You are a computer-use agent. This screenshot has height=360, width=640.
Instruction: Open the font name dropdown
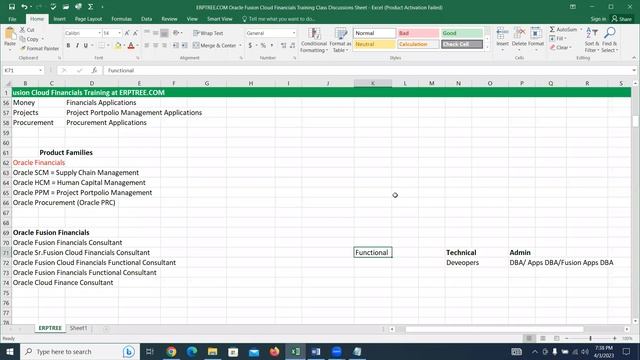99,33
